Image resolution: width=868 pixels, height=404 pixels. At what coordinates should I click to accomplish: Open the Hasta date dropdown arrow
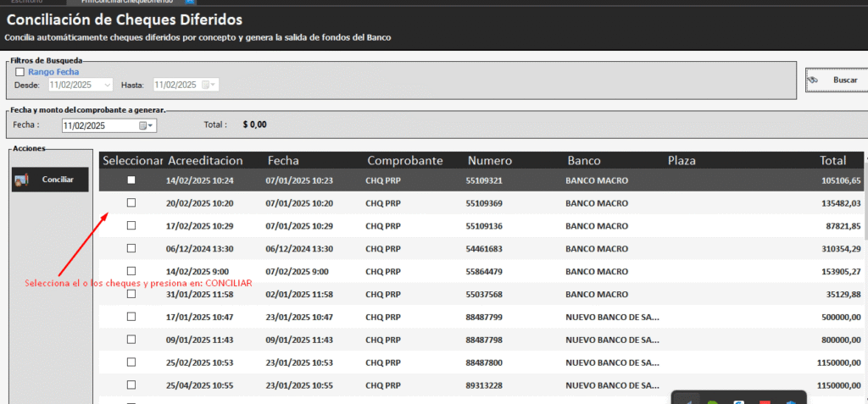[x=213, y=85]
